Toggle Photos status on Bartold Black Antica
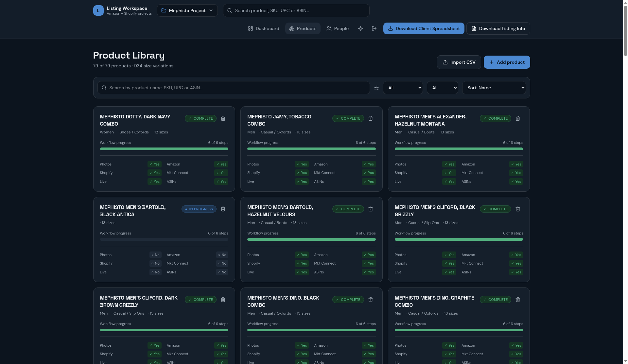The image size is (628, 364). click(155, 255)
